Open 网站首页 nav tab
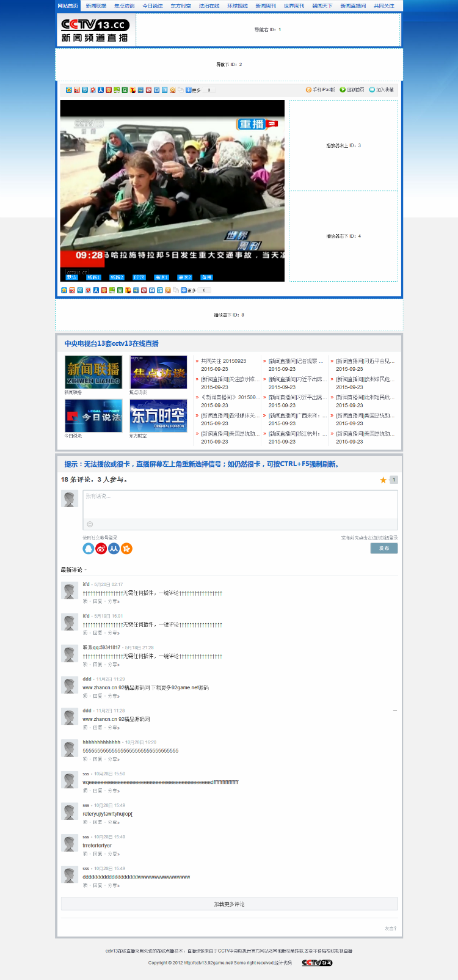This screenshot has width=458, height=980. (68, 5)
